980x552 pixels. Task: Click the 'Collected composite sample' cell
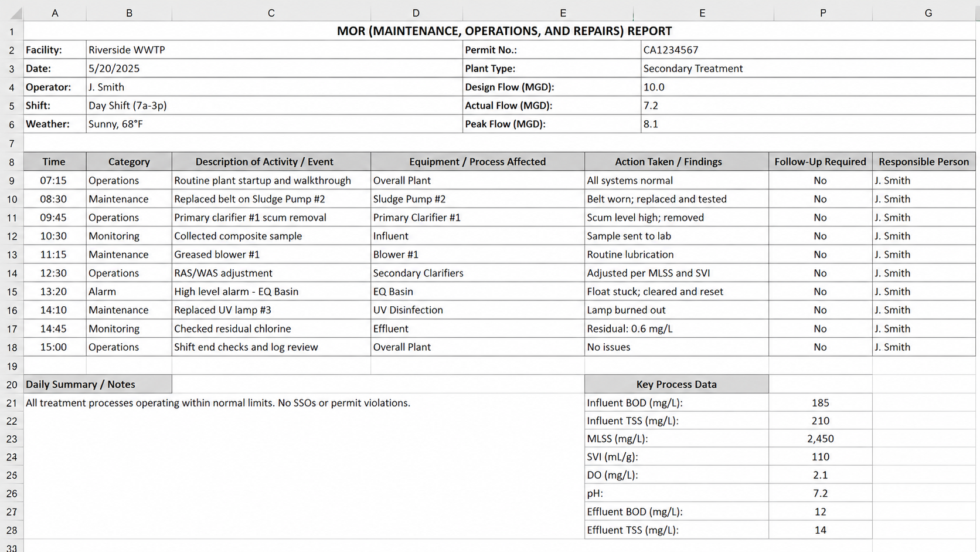tap(271, 236)
